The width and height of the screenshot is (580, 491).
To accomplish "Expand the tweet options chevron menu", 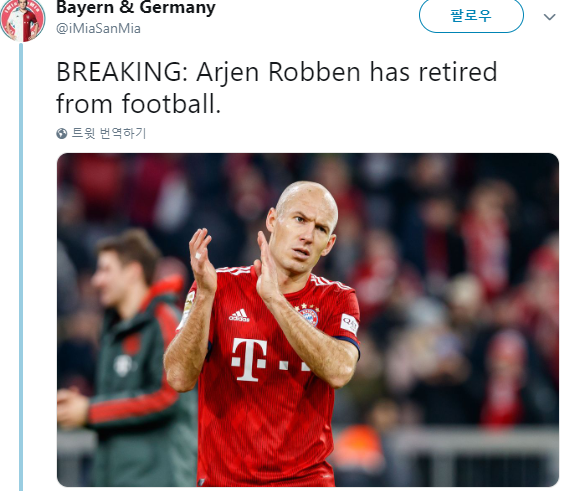I will coord(549,17).
